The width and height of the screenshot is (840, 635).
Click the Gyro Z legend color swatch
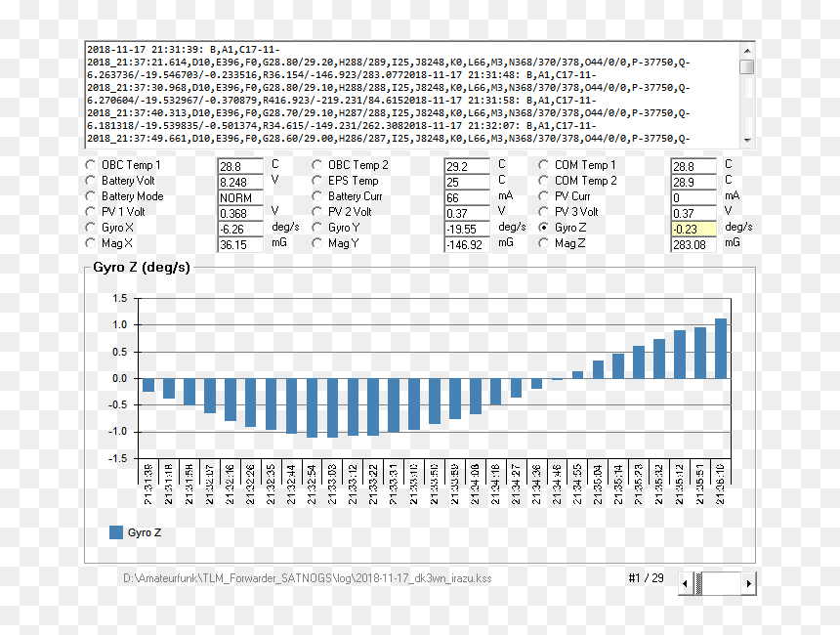tap(116, 532)
